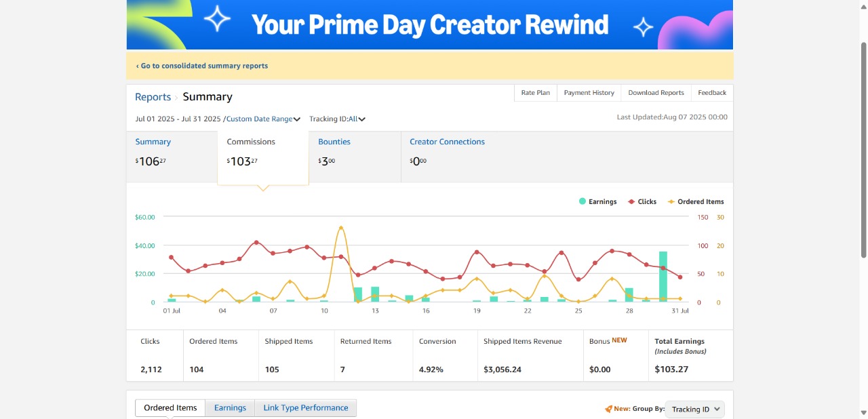
Task: View Payment History
Action: click(589, 93)
